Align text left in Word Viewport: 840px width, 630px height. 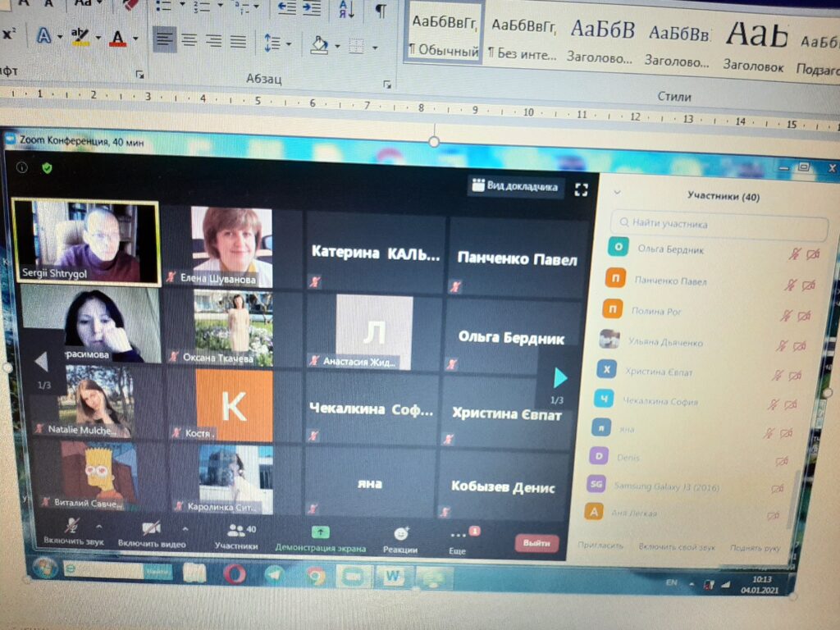[164, 39]
